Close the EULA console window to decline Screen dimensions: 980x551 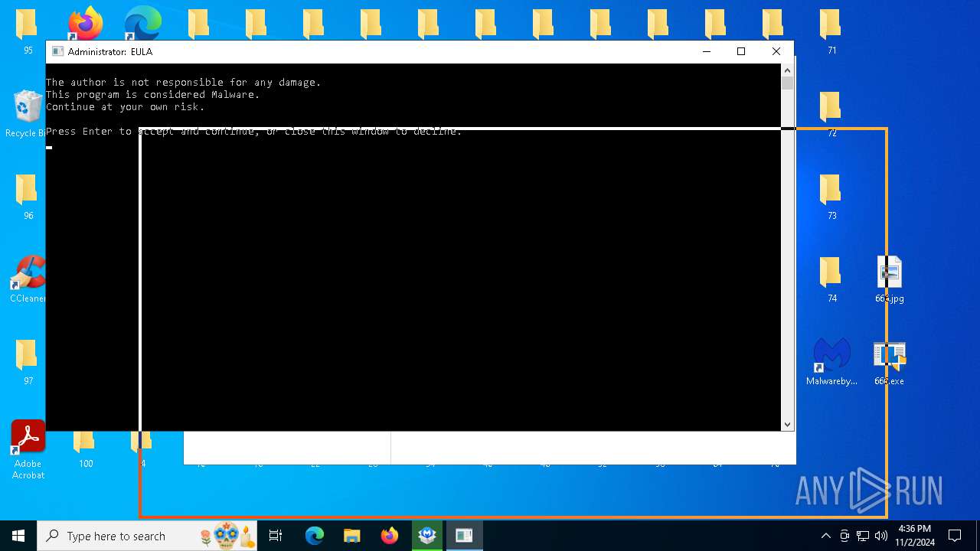click(776, 51)
